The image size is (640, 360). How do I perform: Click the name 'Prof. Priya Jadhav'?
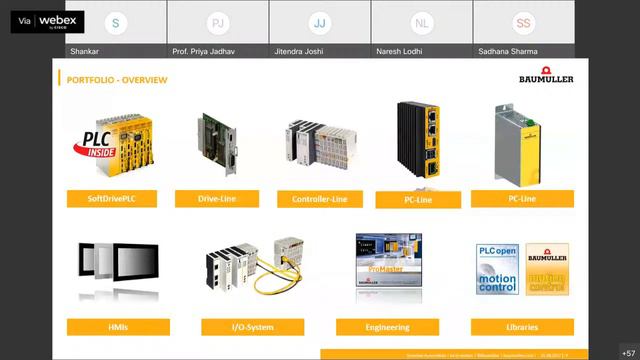[203, 51]
